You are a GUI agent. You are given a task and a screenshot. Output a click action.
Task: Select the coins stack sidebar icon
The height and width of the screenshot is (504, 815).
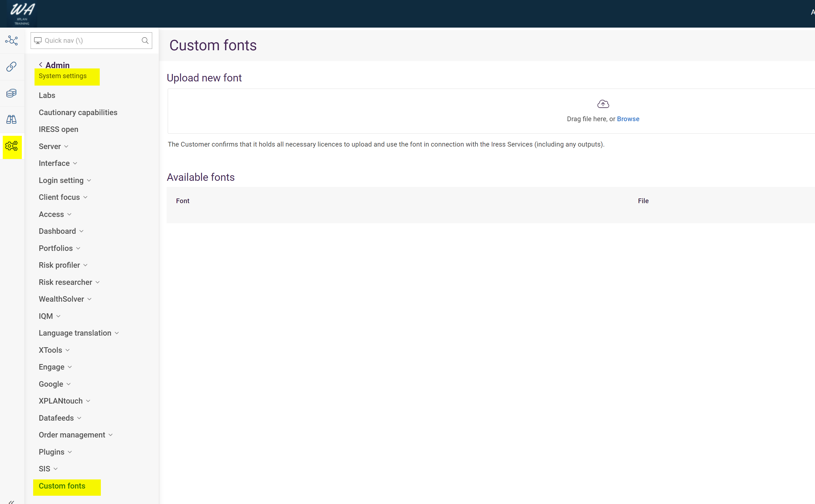click(x=11, y=93)
